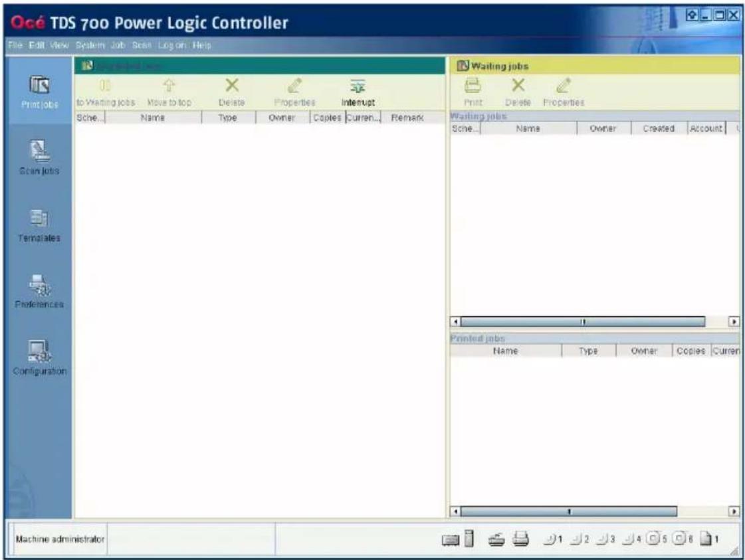Open the Edit menu

click(37, 45)
